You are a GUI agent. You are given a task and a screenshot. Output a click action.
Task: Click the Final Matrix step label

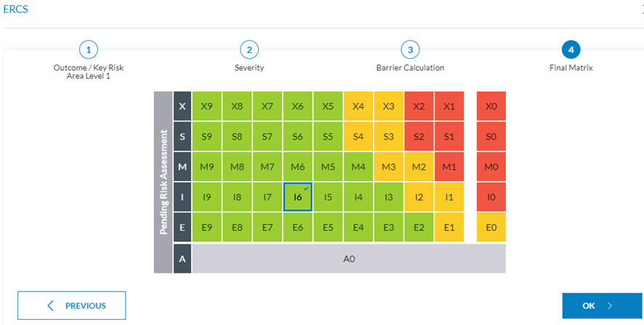(571, 68)
